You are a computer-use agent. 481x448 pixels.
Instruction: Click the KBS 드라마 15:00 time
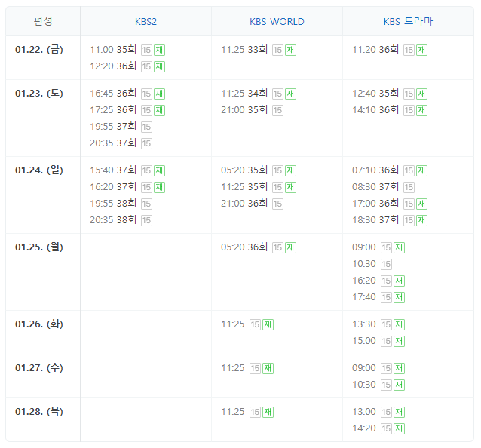click(364, 341)
